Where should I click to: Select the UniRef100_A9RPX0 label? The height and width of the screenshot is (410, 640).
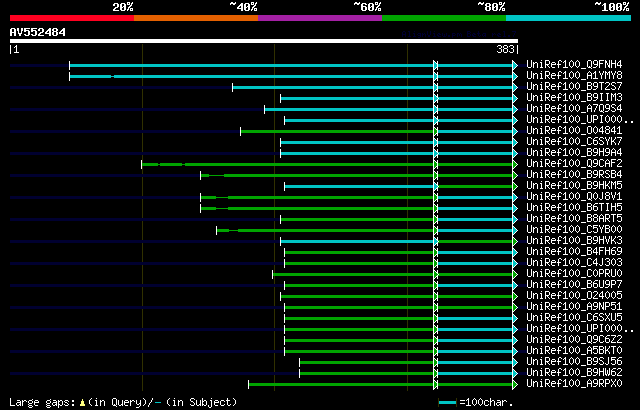click(574, 384)
